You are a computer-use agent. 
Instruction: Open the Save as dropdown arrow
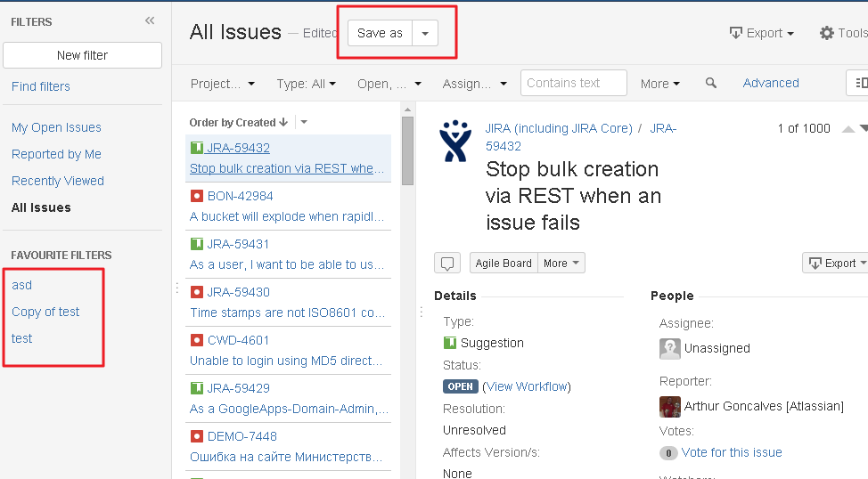pyautogui.click(x=424, y=33)
